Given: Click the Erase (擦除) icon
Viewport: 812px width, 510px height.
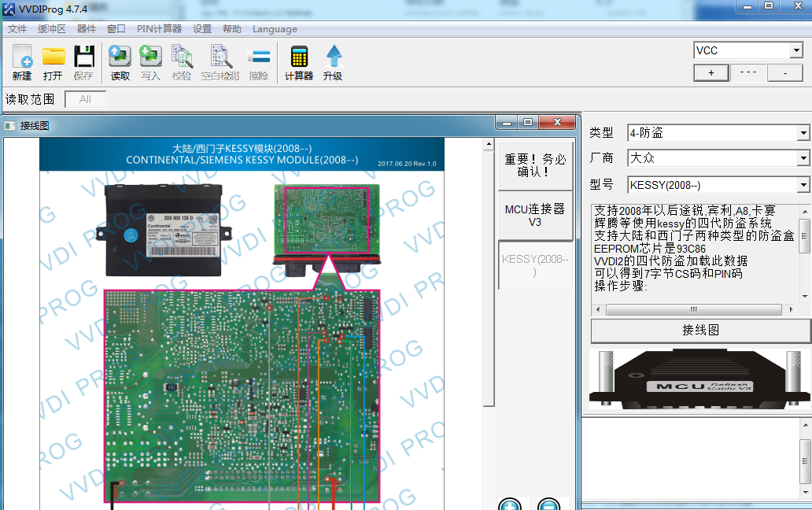Looking at the screenshot, I should point(259,58).
